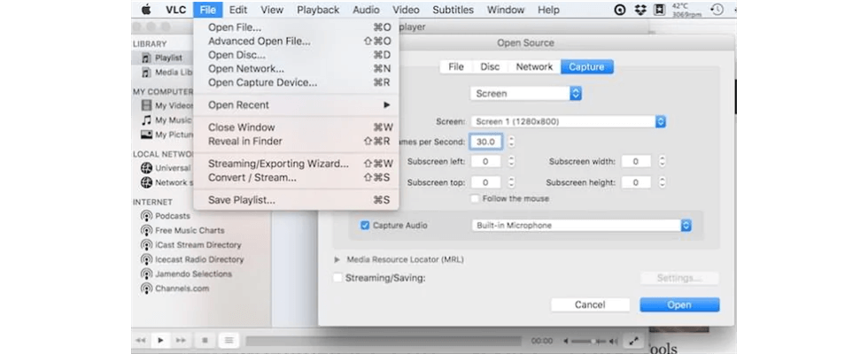
Task: Switch to the Disc tab
Action: [490, 66]
